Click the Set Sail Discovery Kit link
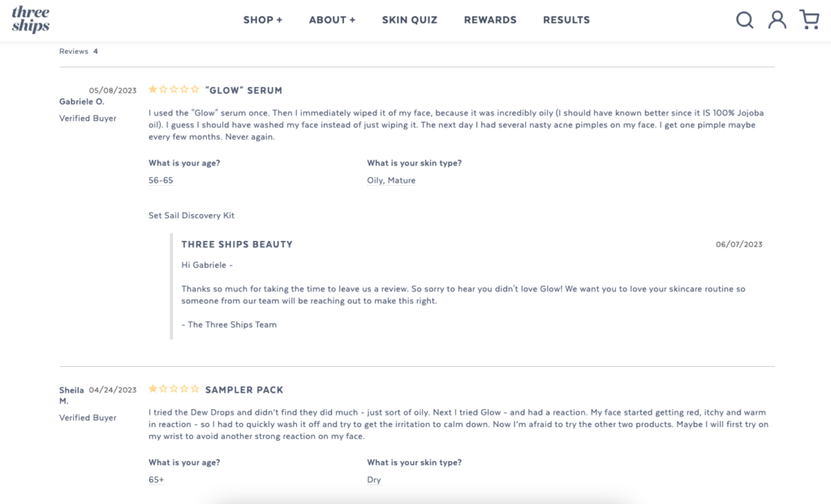The height and width of the screenshot is (504, 831). (192, 216)
